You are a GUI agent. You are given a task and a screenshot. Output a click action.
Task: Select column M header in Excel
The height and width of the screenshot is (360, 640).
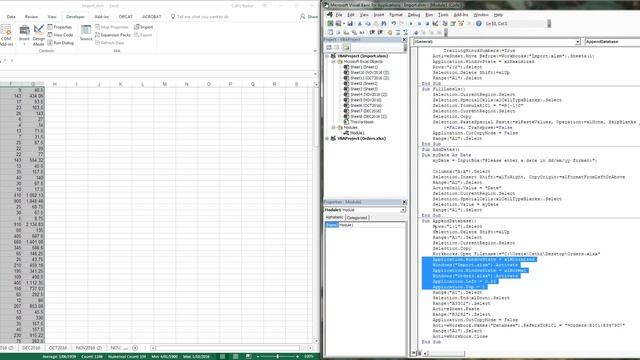[x=164, y=84]
